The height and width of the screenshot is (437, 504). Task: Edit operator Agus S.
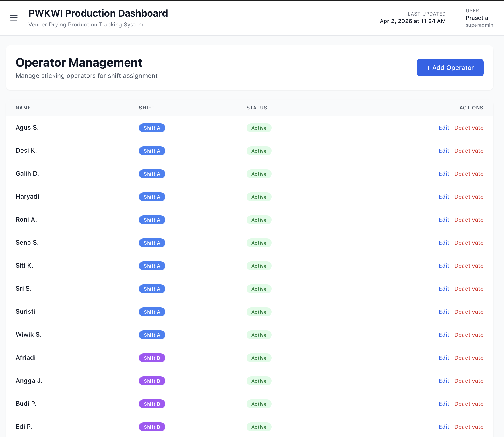click(x=444, y=128)
